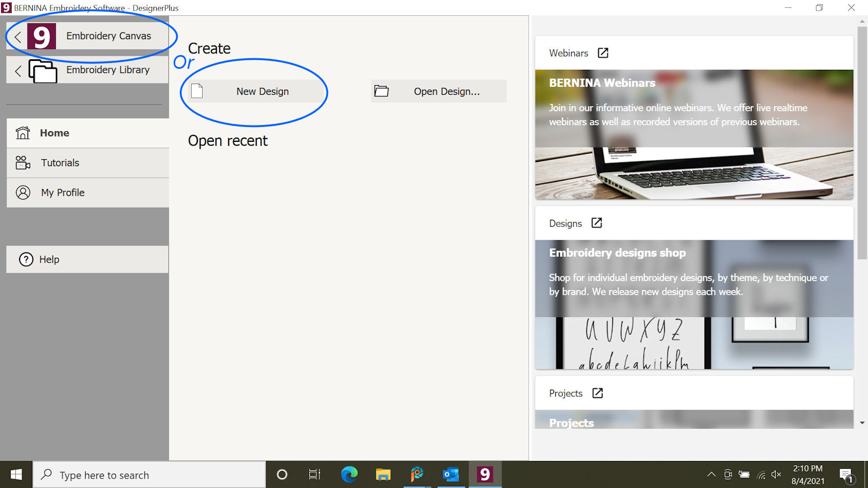Open My Profile page
The image size is (868, 488).
pyautogui.click(x=88, y=193)
